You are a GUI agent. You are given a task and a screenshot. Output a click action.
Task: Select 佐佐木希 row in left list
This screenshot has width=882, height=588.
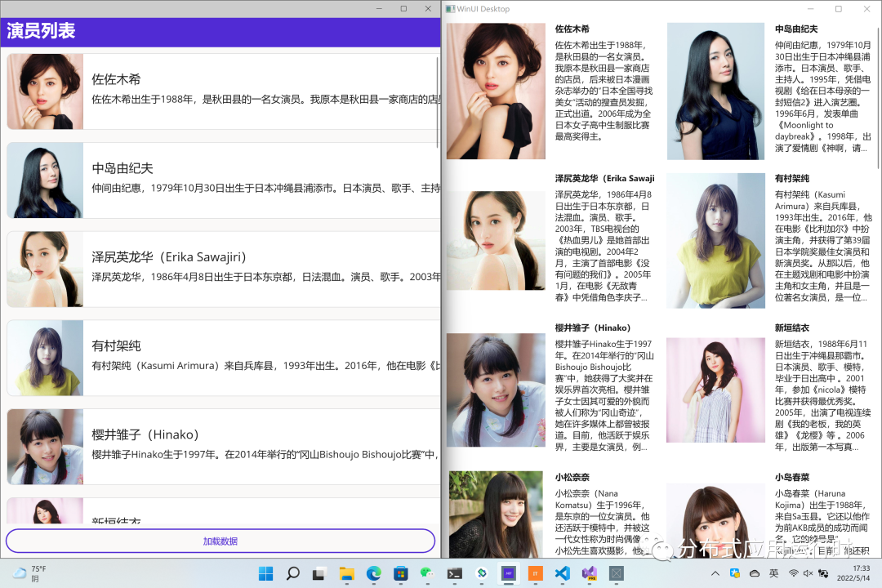pyautogui.click(x=223, y=91)
